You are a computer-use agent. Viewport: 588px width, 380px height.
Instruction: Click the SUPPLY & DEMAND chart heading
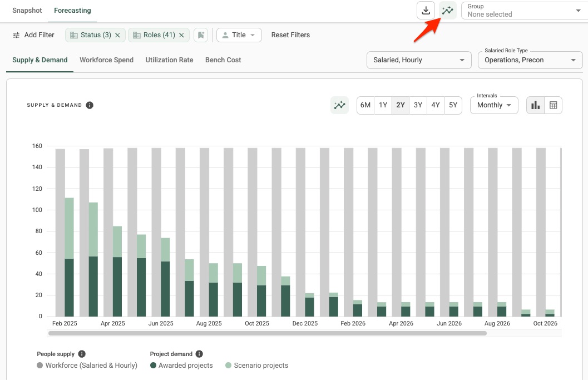point(55,105)
